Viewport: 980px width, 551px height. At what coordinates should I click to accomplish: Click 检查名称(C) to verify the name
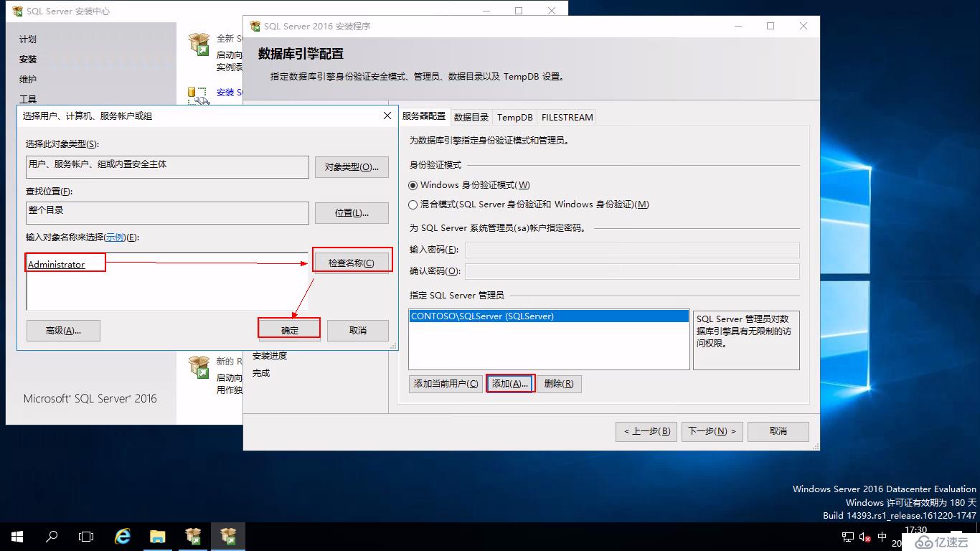(352, 263)
